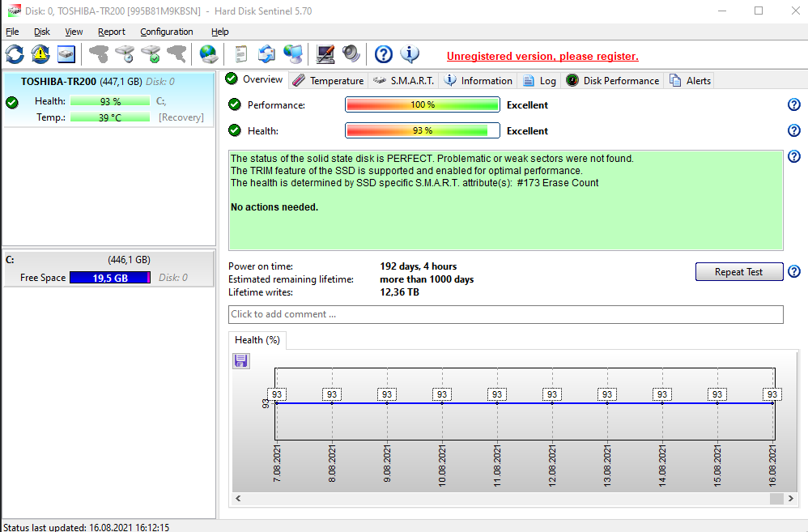Open the Report menu
This screenshot has height=532, width=808.
point(112,32)
